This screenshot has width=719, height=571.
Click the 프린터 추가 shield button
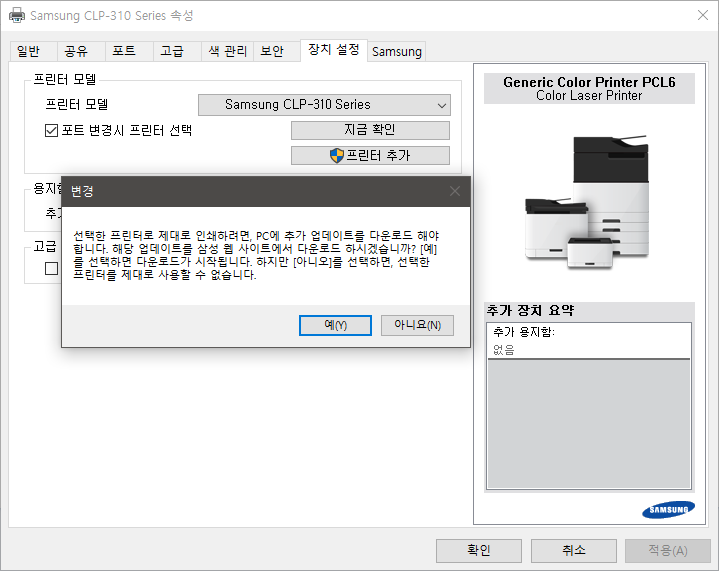click(370, 155)
